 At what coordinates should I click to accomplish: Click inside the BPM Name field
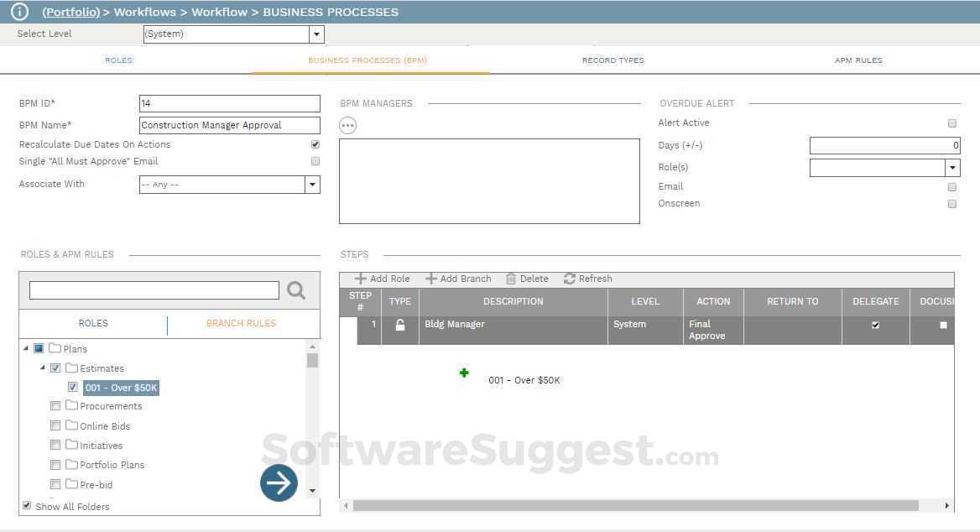click(x=229, y=124)
